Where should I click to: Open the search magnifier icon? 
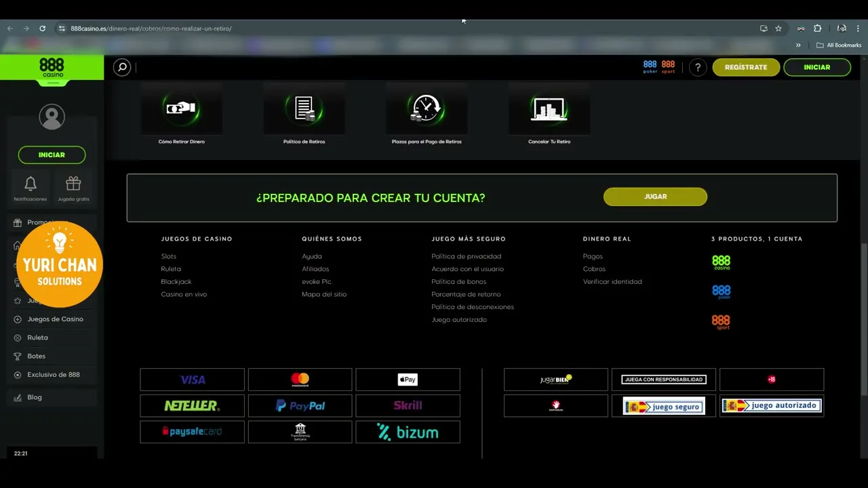[x=122, y=67]
